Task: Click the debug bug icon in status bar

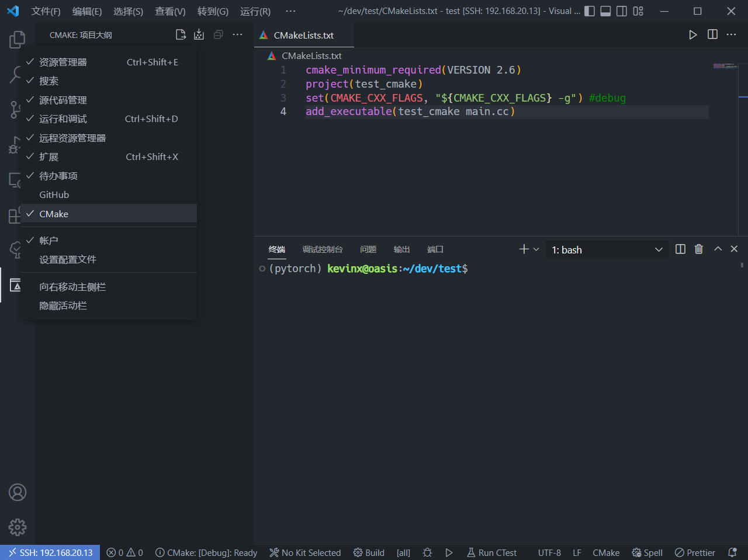Action: click(427, 552)
